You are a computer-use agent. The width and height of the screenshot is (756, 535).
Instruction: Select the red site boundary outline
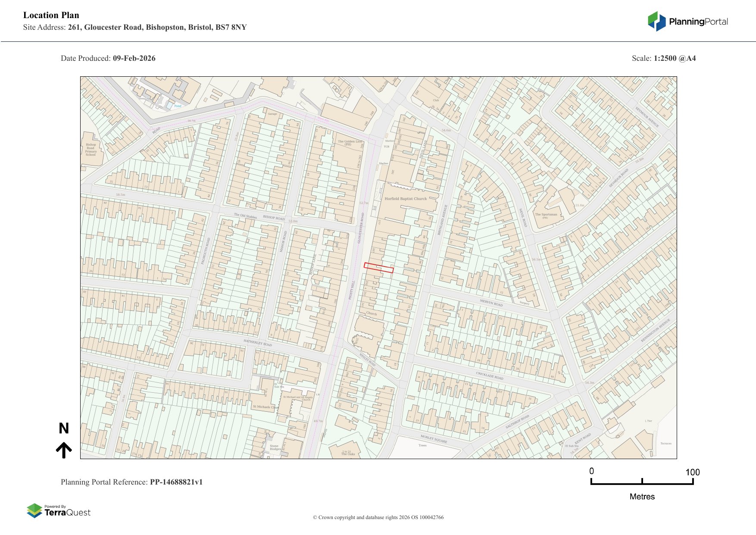point(378,268)
